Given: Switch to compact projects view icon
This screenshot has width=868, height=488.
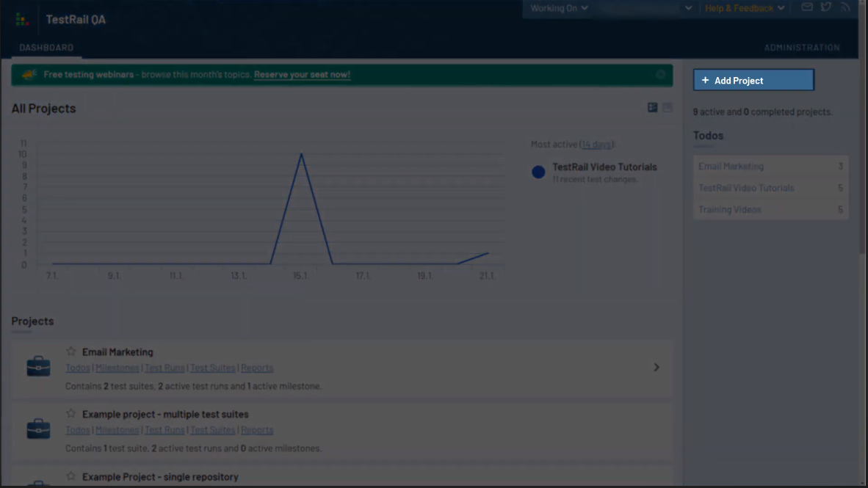Looking at the screenshot, I should coord(668,108).
